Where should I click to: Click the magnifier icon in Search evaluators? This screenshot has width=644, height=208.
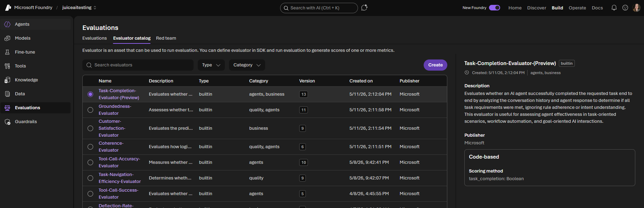click(x=89, y=65)
